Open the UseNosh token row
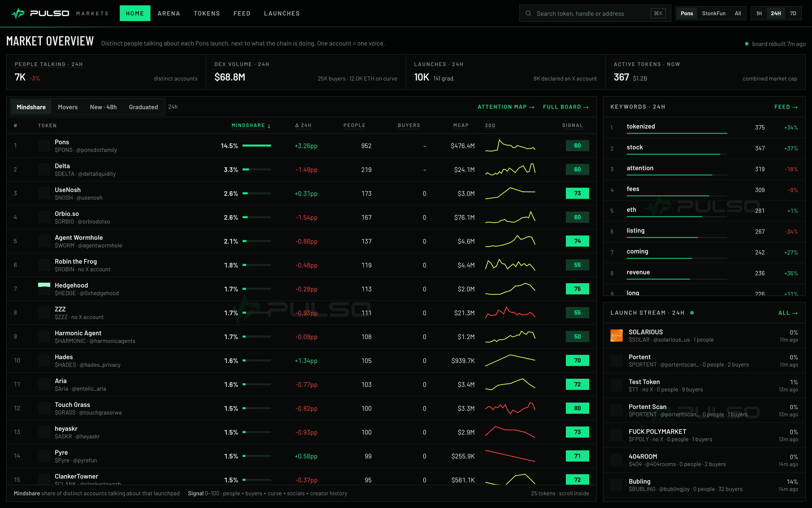The image size is (812, 508). (x=301, y=194)
